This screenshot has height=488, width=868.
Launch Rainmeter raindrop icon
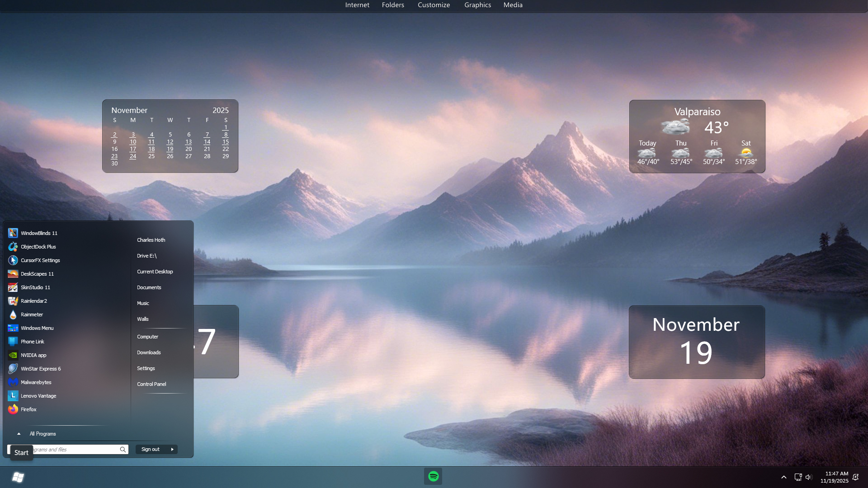13,314
